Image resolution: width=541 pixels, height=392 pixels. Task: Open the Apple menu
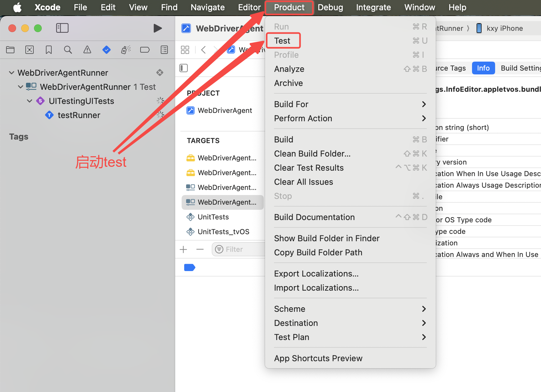(17, 7)
